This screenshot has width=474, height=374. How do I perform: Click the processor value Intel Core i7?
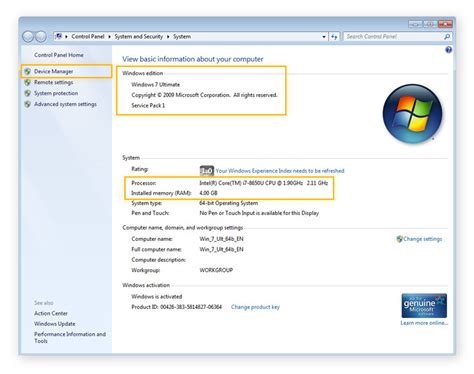[264, 183]
